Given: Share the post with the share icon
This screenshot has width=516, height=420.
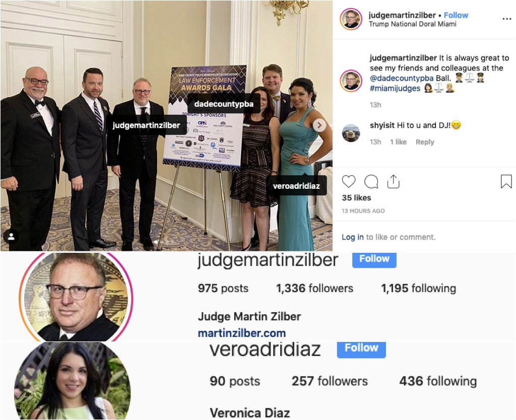Looking at the screenshot, I should tap(393, 181).
